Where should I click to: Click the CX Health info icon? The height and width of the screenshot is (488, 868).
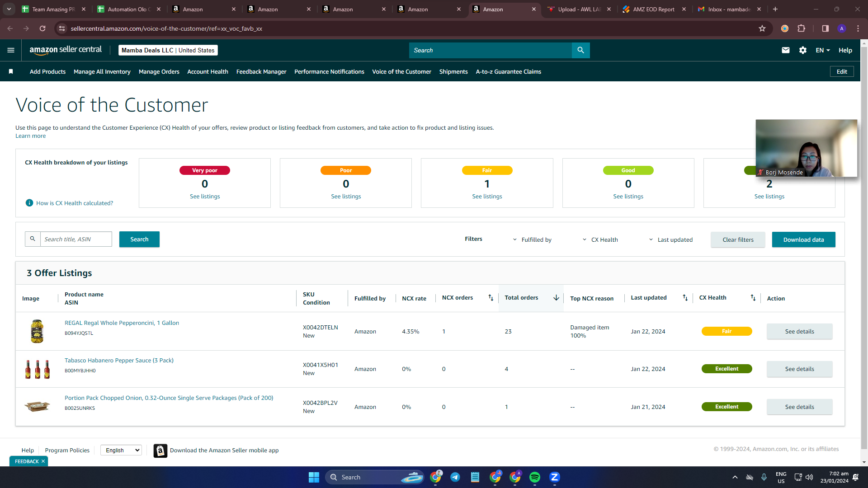[x=29, y=203]
